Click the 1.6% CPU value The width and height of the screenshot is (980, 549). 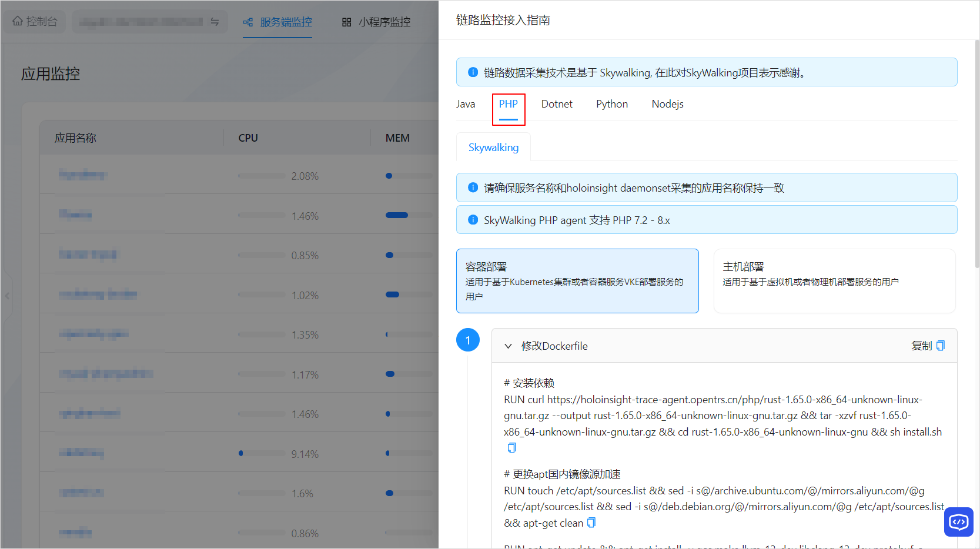[303, 493]
